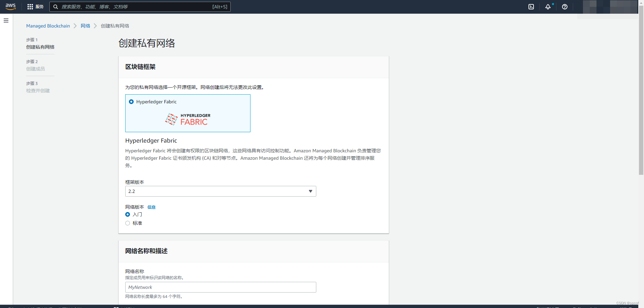
Task: Select the 标准 network edition
Action: [128, 223]
